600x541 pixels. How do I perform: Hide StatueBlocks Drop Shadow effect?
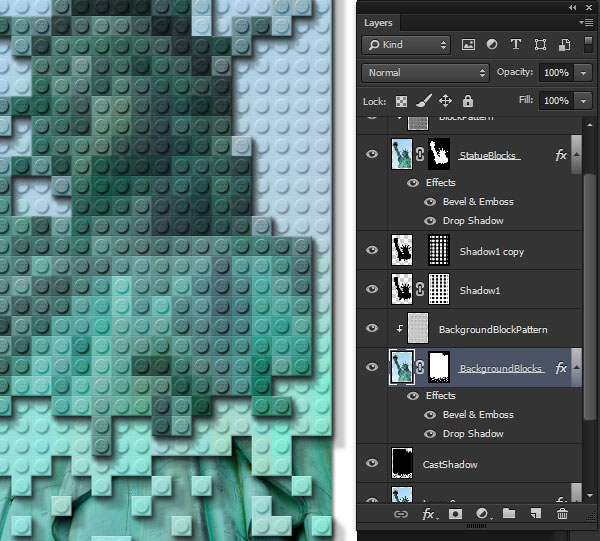click(430, 221)
